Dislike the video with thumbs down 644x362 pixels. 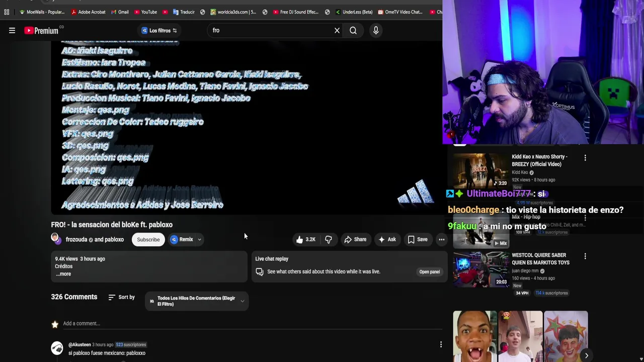point(328,240)
